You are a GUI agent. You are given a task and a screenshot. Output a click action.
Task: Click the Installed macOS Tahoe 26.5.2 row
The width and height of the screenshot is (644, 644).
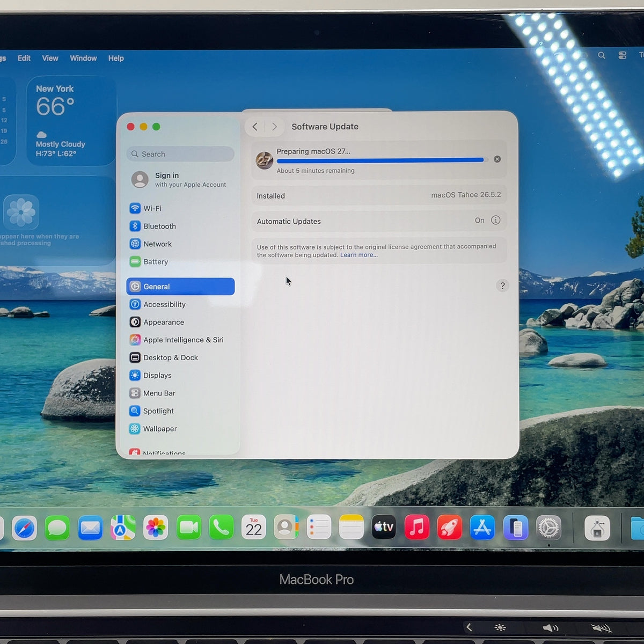379,195
